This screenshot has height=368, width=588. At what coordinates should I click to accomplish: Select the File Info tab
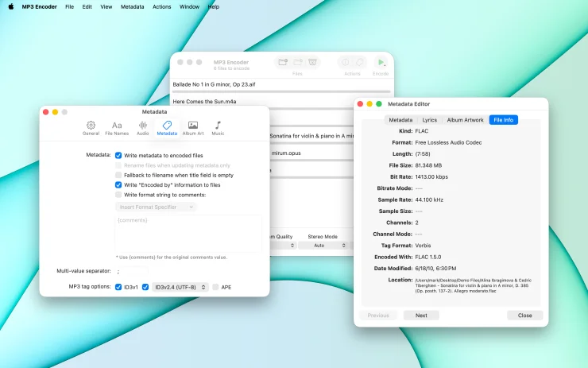pos(503,120)
